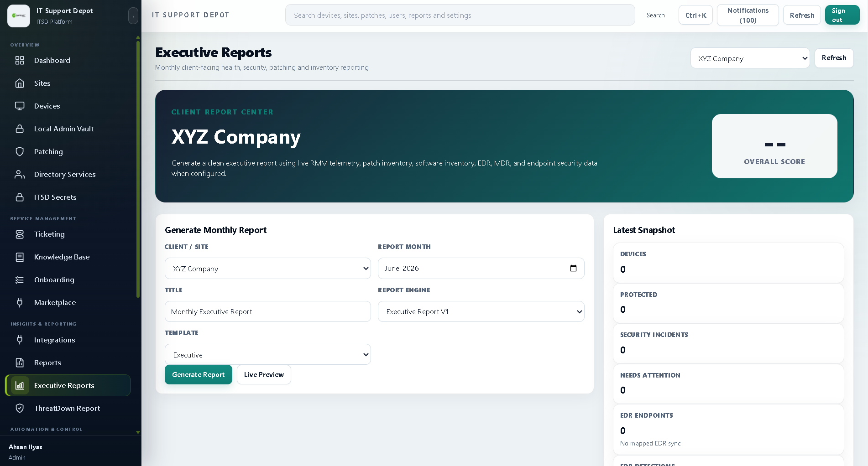Click the Patching shield icon
Screen dimensions: 868x466
(20, 151)
